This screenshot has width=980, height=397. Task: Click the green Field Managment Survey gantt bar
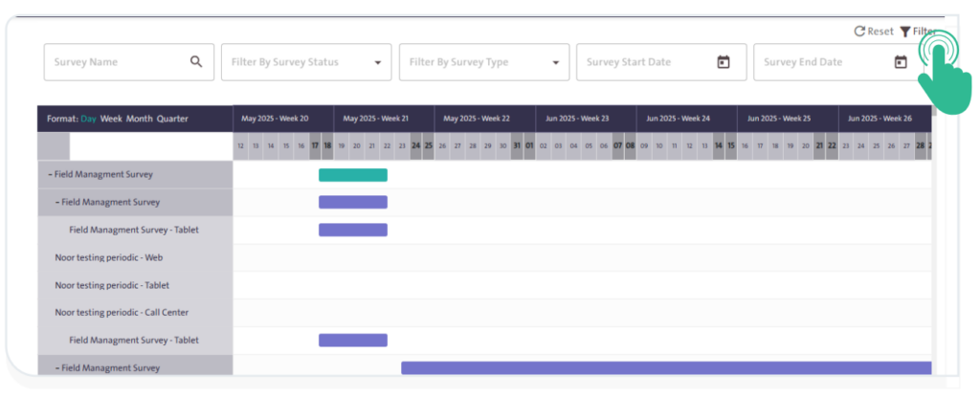click(352, 175)
